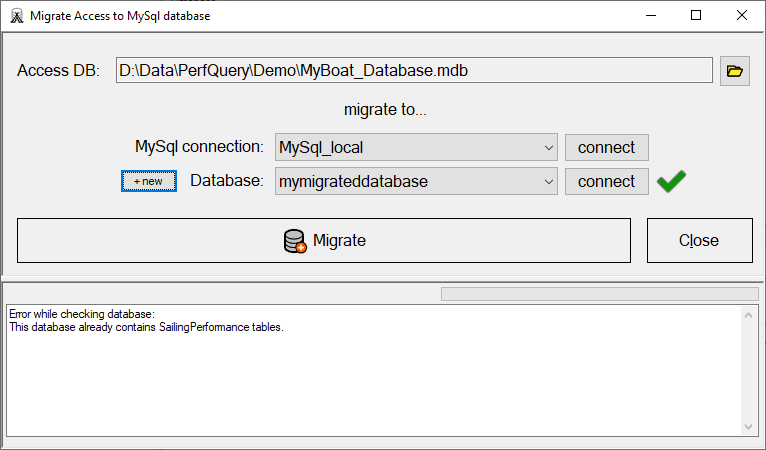Close the migration dialog with Close button
The height and width of the screenshot is (450, 766).
700,240
